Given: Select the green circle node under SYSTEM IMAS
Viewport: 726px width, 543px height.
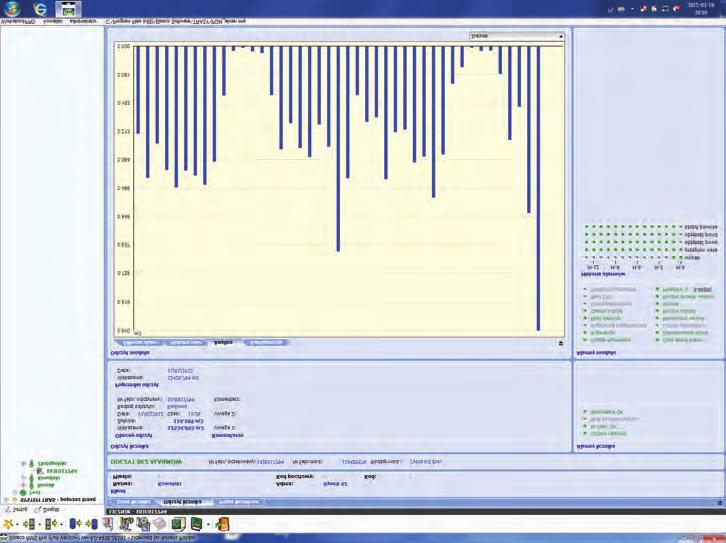Looking at the screenshot, I should click(23, 492).
